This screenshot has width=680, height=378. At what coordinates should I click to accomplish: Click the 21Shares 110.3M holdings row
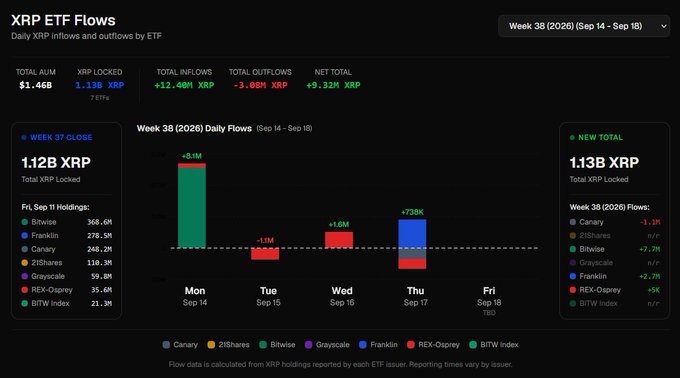pyautogui.click(x=66, y=263)
